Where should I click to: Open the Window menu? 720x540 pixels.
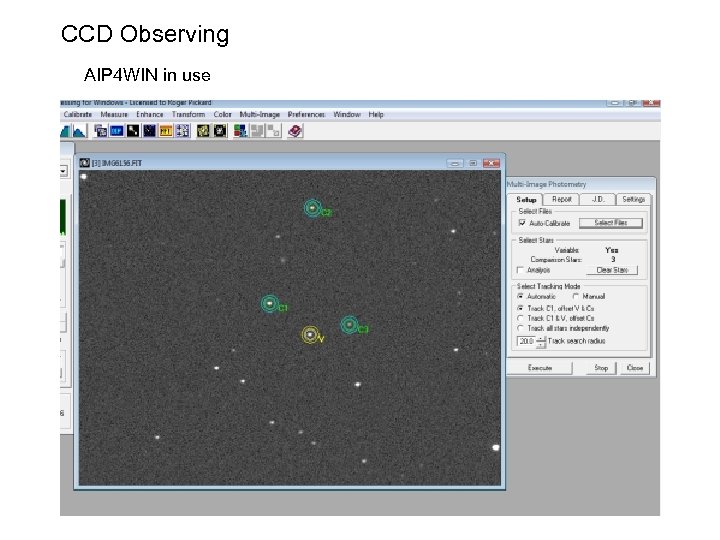[347, 114]
